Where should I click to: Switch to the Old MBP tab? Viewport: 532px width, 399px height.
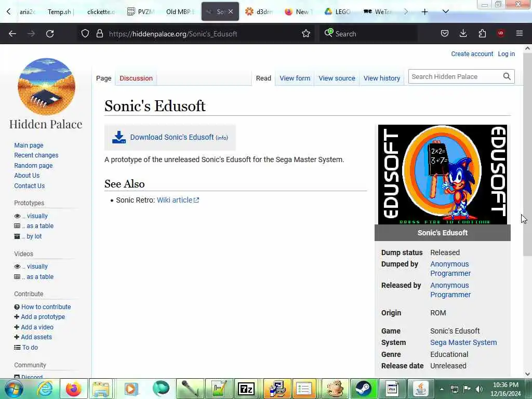tap(180, 12)
